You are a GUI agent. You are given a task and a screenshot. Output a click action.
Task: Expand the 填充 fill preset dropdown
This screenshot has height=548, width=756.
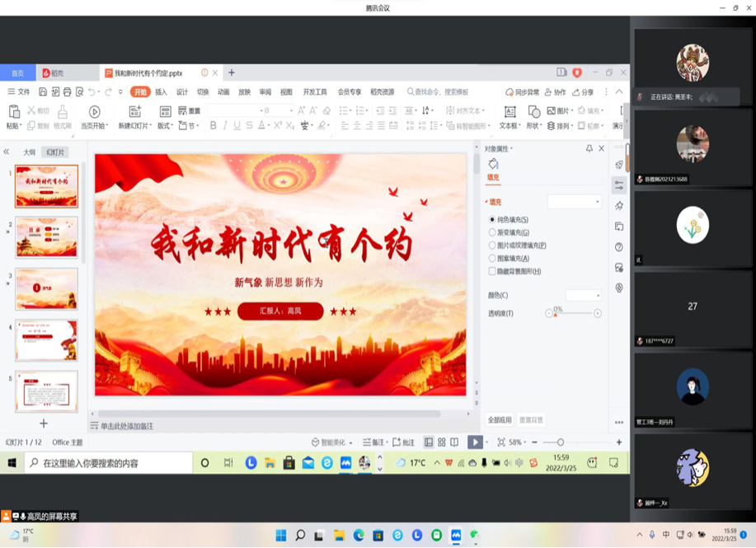pyautogui.click(x=575, y=202)
